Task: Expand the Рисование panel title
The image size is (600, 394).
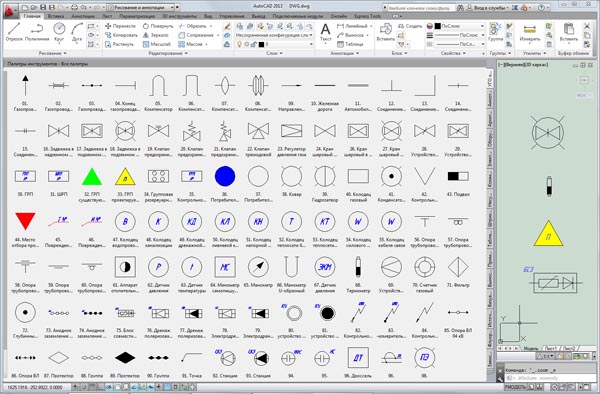Action: click(52, 53)
